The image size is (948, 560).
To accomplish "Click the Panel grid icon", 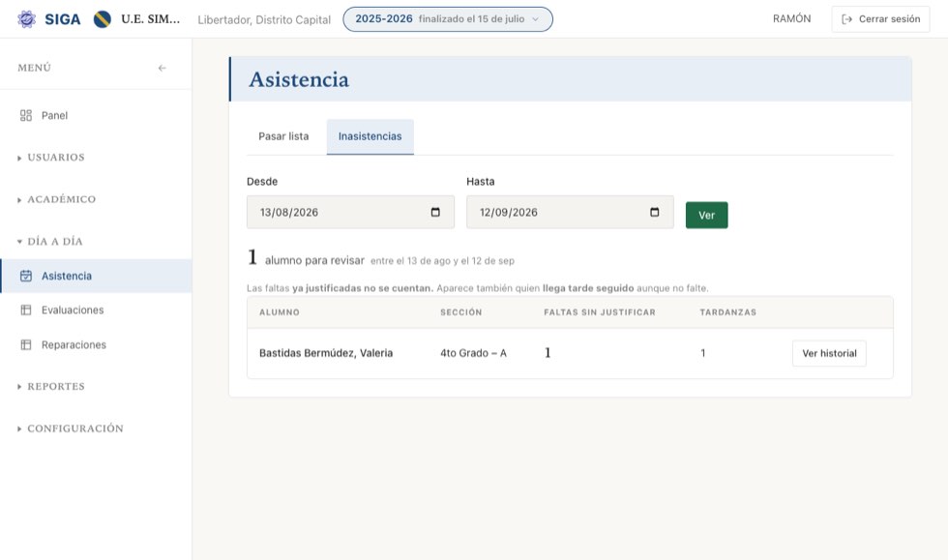I will pyautogui.click(x=26, y=115).
